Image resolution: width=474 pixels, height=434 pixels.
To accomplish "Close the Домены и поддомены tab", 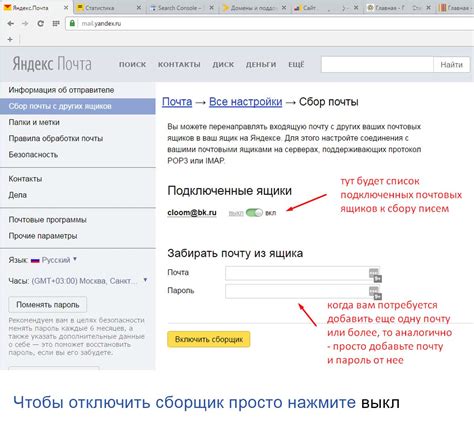I will pyautogui.click(x=284, y=8).
